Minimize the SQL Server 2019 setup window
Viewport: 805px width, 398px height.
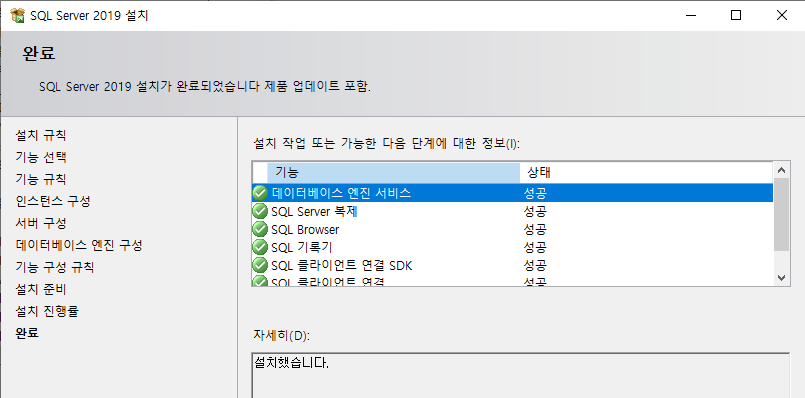pos(691,15)
